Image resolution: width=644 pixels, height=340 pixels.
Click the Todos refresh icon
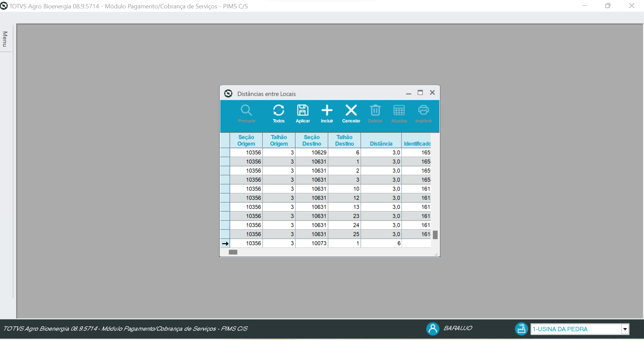click(x=278, y=110)
